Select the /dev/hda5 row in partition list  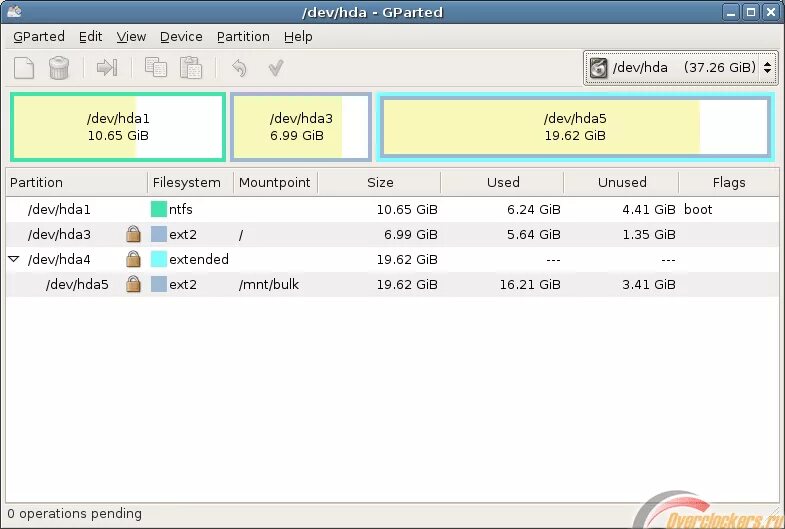[392, 284]
